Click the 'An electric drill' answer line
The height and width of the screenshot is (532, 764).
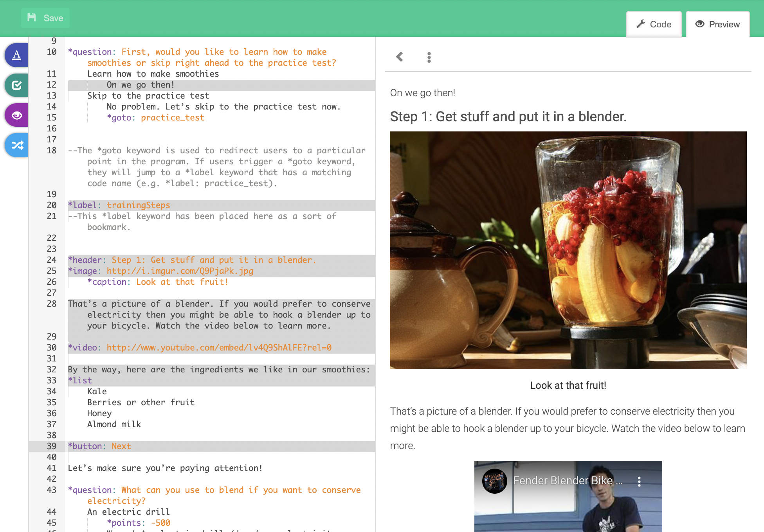click(x=129, y=512)
